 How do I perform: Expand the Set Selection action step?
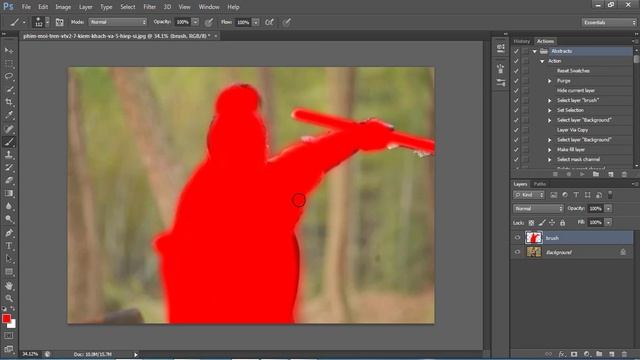pos(549,110)
